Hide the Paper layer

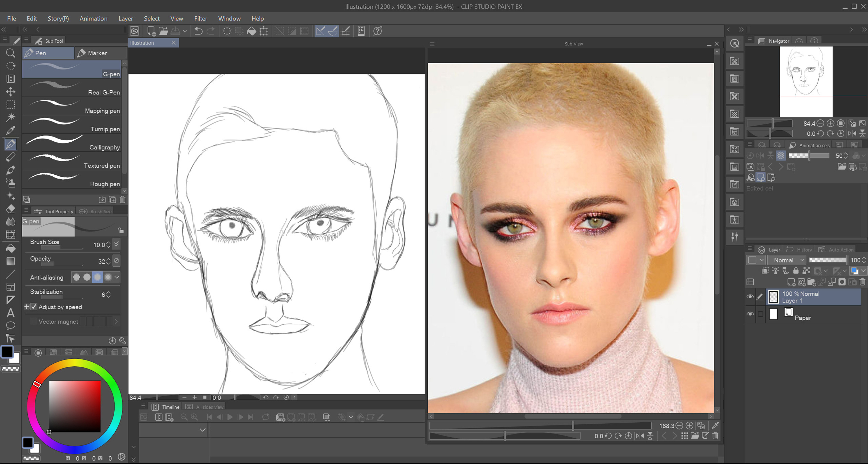click(750, 314)
